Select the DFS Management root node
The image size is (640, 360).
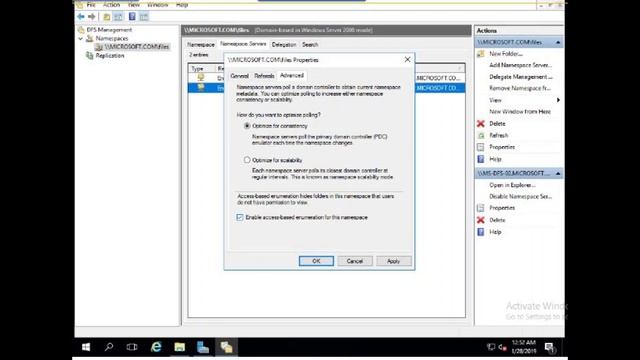pyautogui.click(x=109, y=30)
